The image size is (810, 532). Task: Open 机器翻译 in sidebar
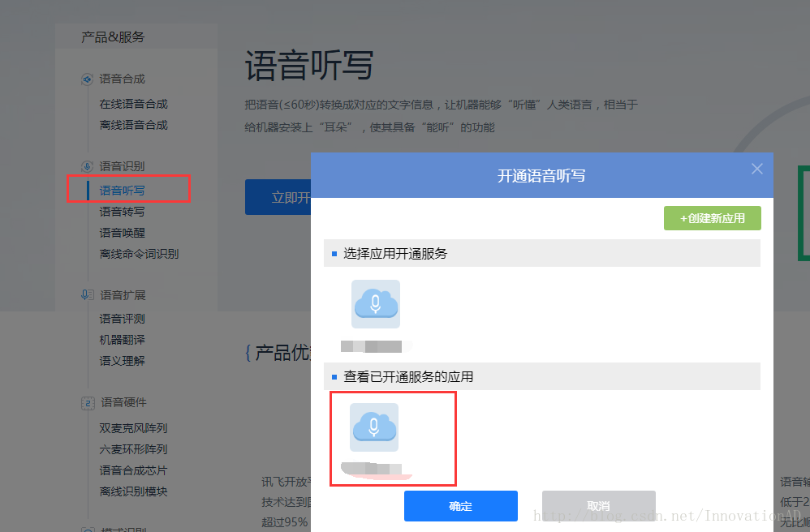tap(122, 340)
